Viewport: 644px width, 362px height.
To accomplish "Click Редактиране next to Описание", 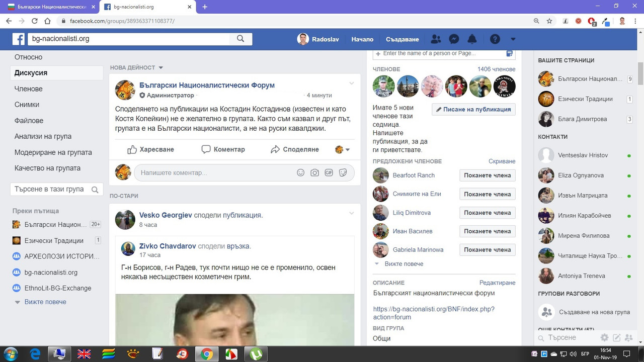I will pos(498,283).
